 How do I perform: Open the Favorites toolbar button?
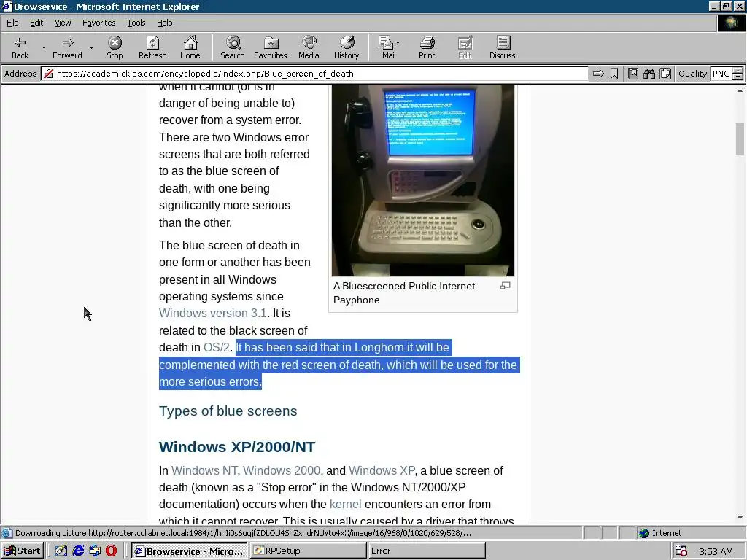tap(271, 47)
